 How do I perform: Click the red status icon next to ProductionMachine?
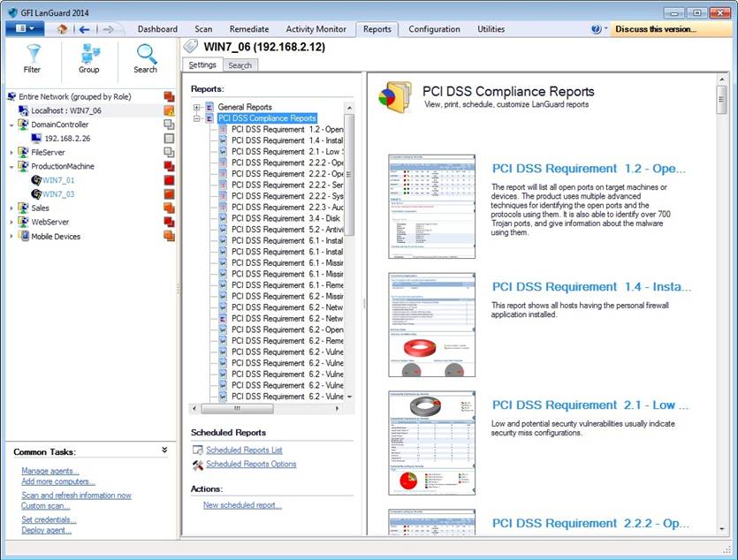(x=169, y=166)
